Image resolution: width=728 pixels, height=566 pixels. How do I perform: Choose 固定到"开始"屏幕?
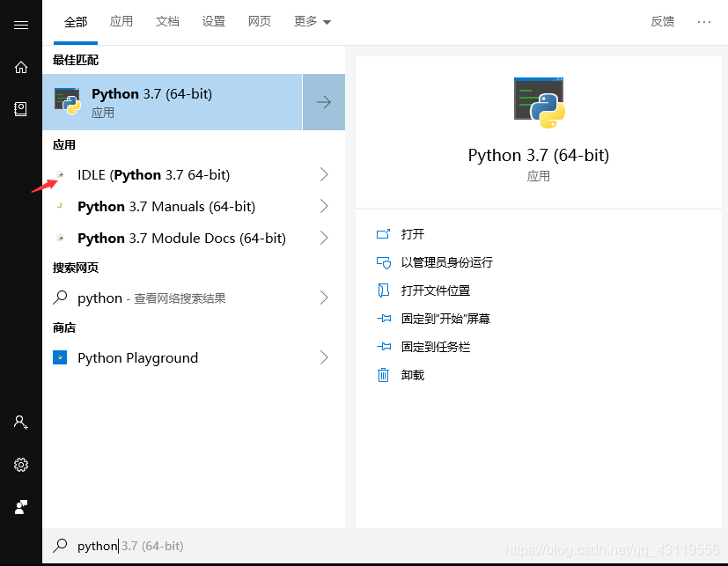[445, 319]
